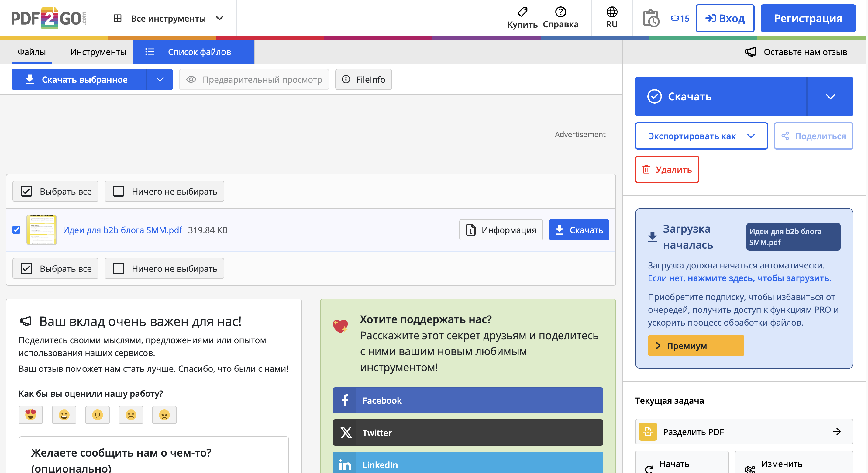The width and height of the screenshot is (868, 473).
Task: Open Информация for the SMM.pdf file
Action: (x=501, y=230)
